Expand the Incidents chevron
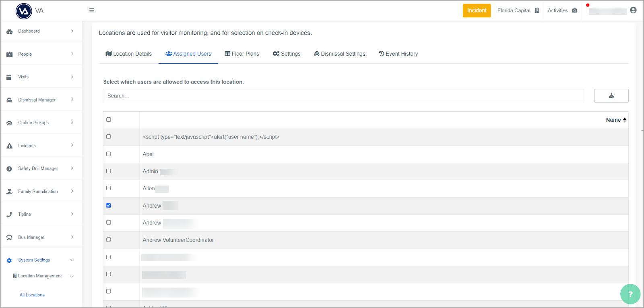 tap(72, 146)
